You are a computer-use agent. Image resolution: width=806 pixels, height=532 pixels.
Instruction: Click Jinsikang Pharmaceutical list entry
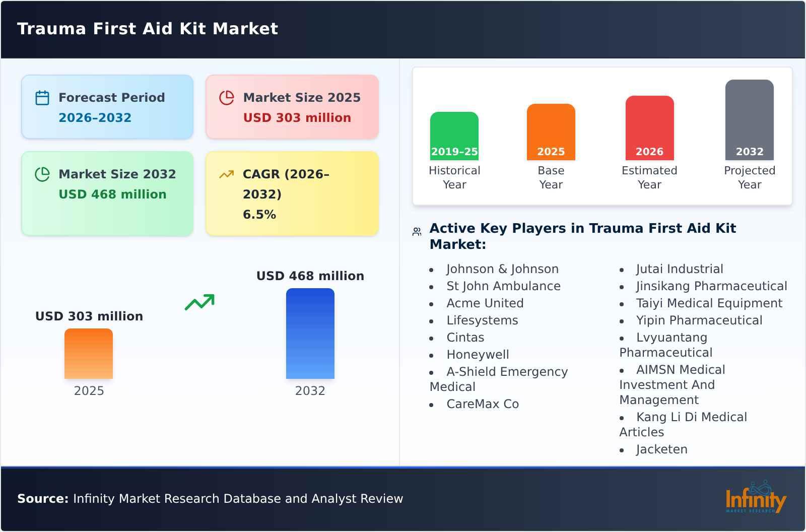(x=712, y=286)
